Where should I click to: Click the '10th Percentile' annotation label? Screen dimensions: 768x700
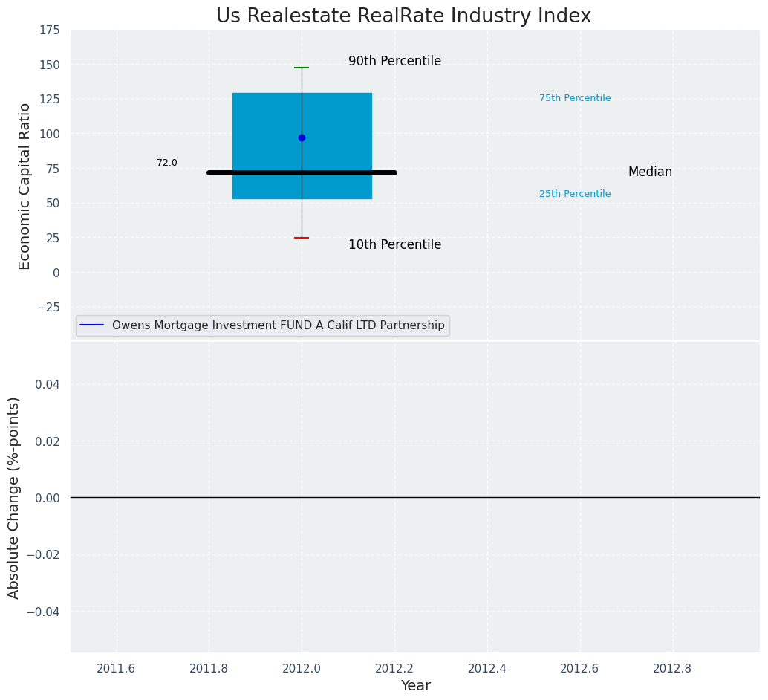coord(394,244)
